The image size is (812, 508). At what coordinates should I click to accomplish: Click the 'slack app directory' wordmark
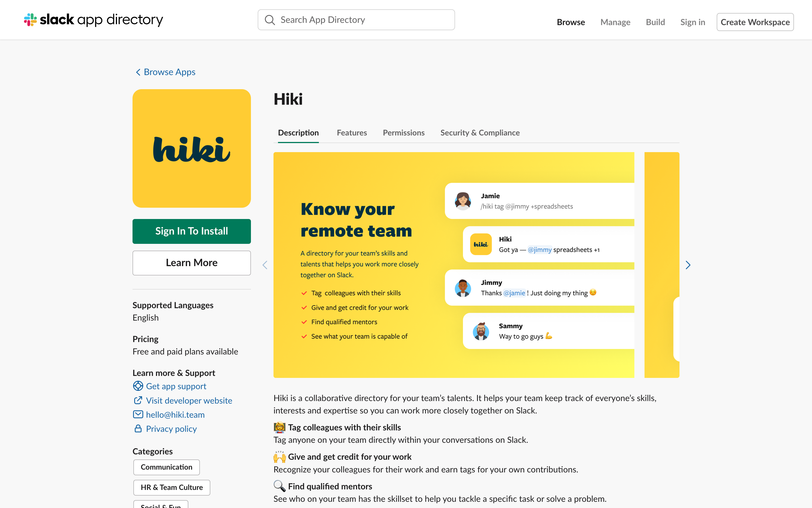tap(101, 20)
